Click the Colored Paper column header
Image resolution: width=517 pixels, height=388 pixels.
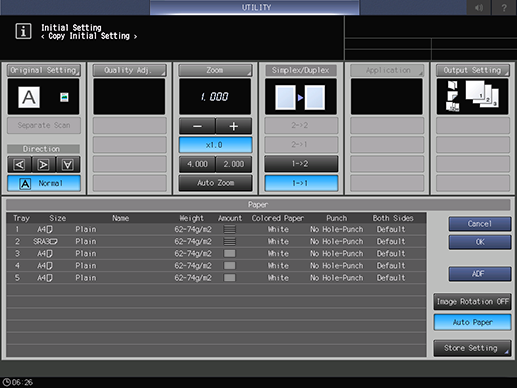pyautogui.click(x=278, y=218)
